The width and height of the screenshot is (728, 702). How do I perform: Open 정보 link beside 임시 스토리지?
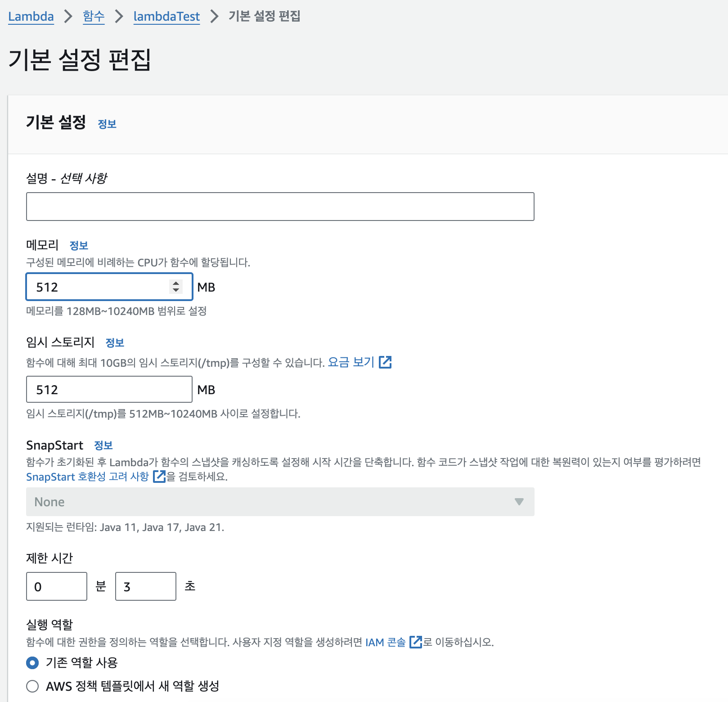(115, 342)
